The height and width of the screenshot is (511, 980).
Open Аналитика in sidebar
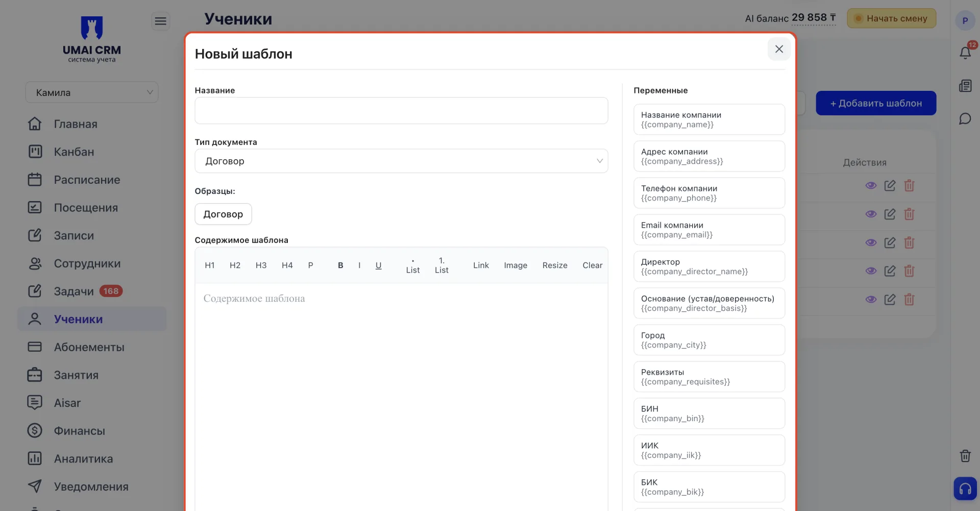point(92,459)
